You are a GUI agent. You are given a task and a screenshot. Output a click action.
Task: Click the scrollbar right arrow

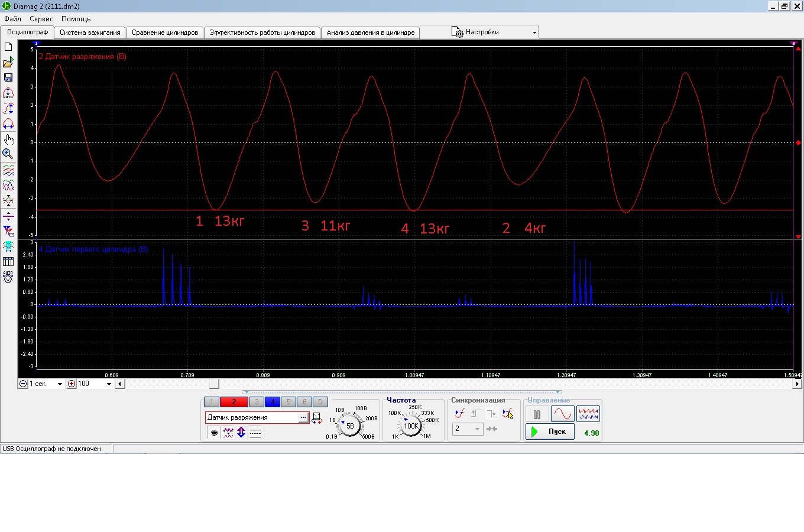coord(797,384)
